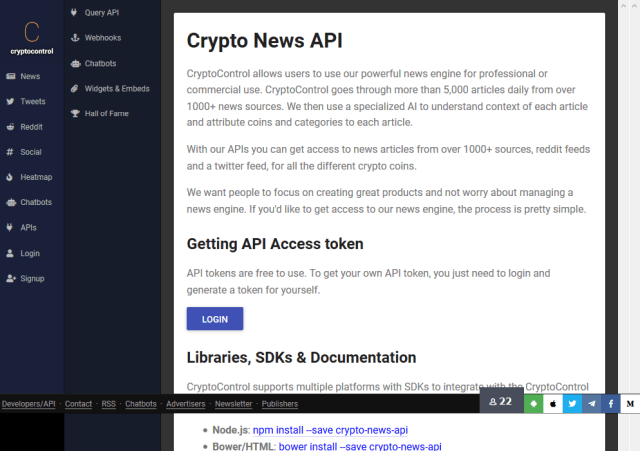The height and width of the screenshot is (451, 640).
Task: Click the Chatbots robot icon in main sidebar
Action: tap(11, 202)
